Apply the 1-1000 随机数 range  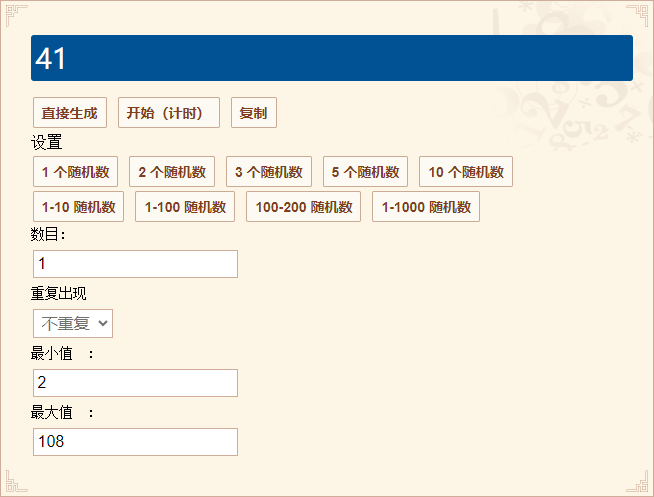pyautogui.click(x=426, y=207)
